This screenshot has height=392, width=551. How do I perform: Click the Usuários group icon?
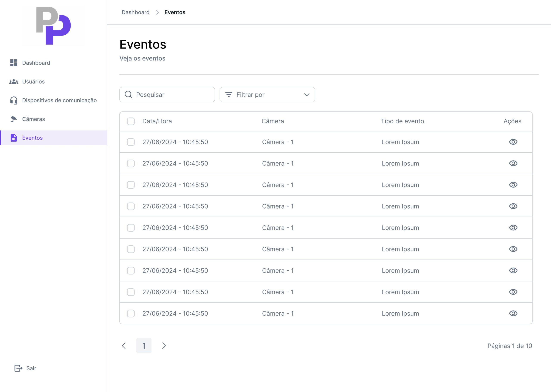pos(14,82)
